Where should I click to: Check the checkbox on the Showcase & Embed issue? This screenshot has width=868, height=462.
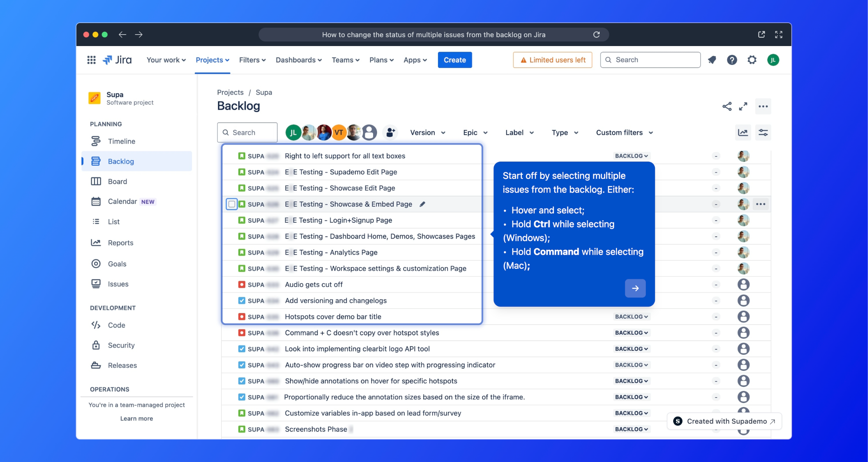click(232, 204)
